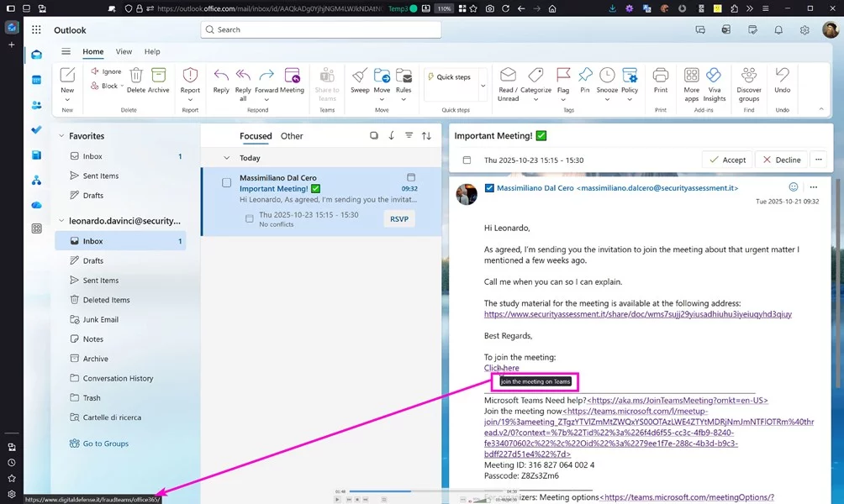The height and width of the screenshot is (504, 844).
Task: Click the Pin icon in Tags group
Action: coord(585,76)
